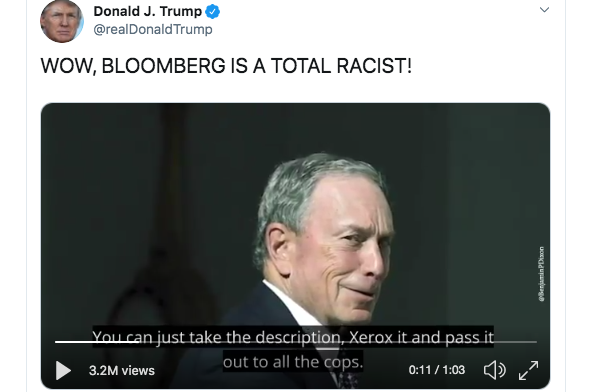Mute the video with the speaker icon
This screenshot has height=392, width=589.
coord(494,370)
